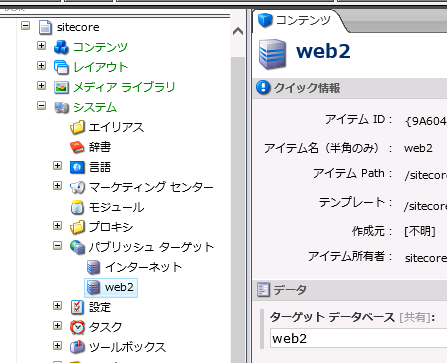
Task: Select the プロキシ item
Action: 111,227
